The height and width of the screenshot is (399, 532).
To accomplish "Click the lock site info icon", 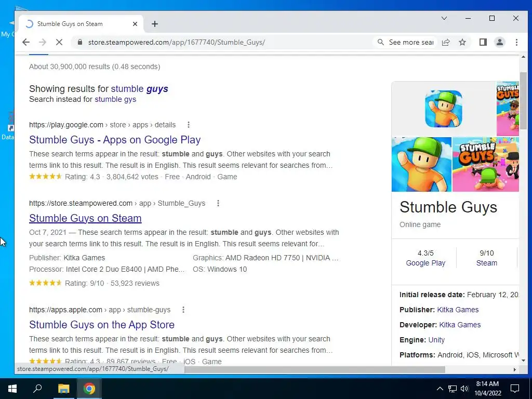I will tap(79, 42).
